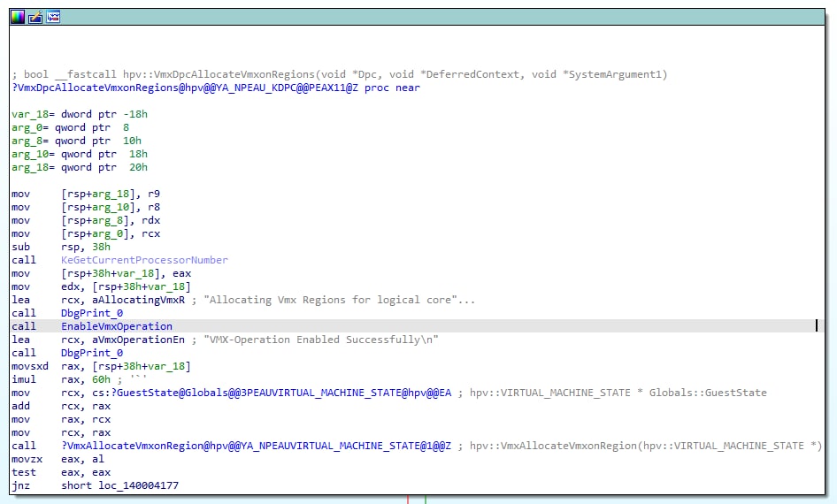Click DbgPrint_0 after aVmxOperationEn line

92,353
